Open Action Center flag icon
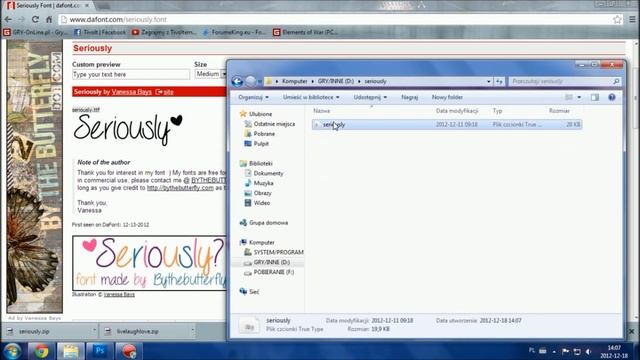The height and width of the screenshot is (360, 640). [x=565, y=351]
